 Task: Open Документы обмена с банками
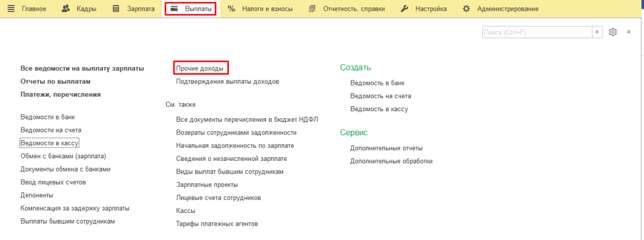point(65,169)
